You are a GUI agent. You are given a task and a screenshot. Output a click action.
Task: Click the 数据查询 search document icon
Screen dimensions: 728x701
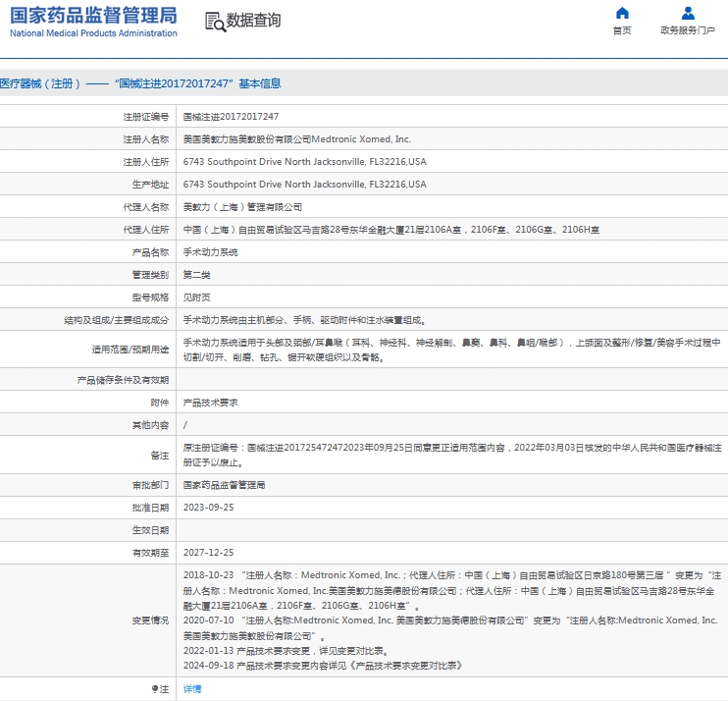[x=216, y=22]
